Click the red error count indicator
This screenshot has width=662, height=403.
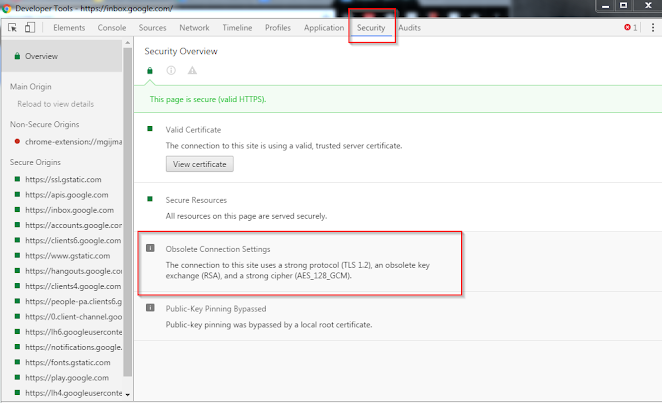coord(630,28)
